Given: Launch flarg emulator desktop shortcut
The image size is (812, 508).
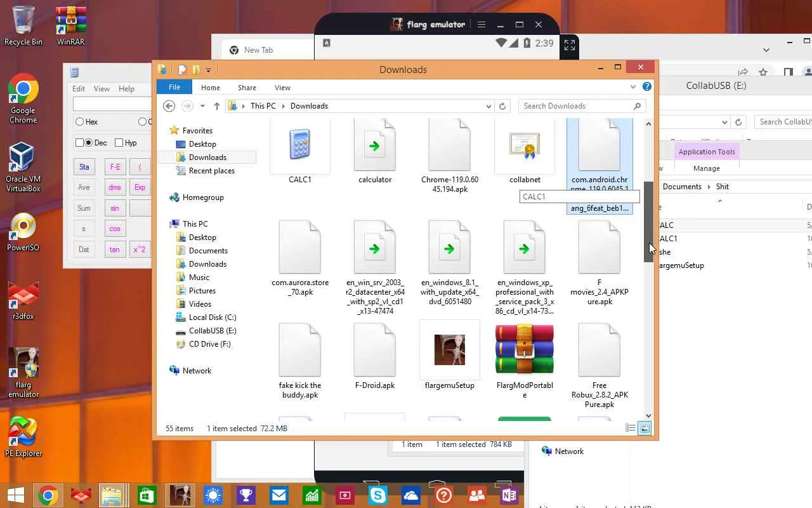Looking at the screenshot, I should 23,373.
